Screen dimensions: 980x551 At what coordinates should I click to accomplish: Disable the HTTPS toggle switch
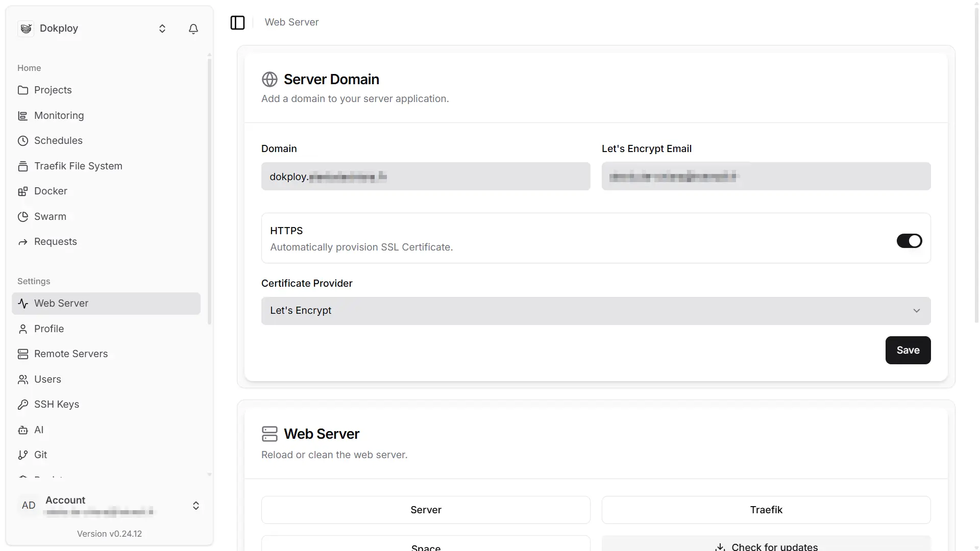tap(909, 241)
